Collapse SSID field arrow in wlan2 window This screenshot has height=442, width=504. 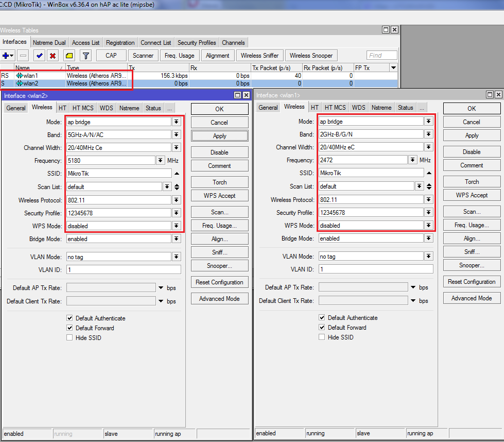[x=177, y=174]
